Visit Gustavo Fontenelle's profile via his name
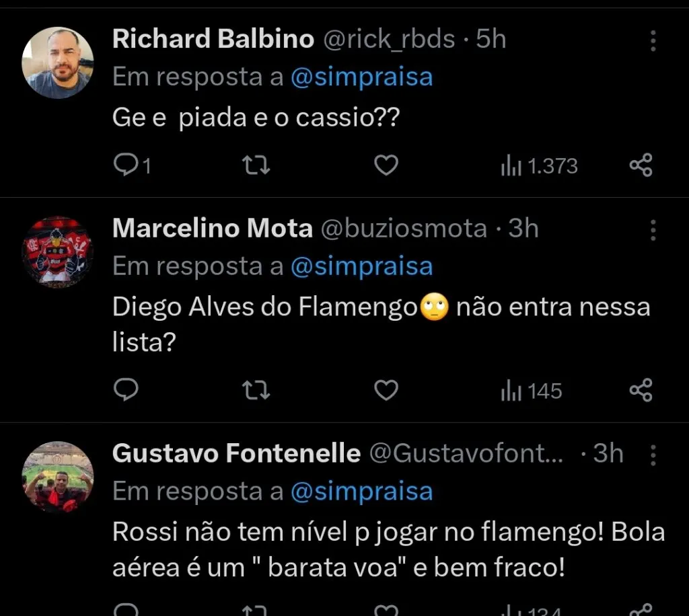The image size is (689, 616). 234,453
